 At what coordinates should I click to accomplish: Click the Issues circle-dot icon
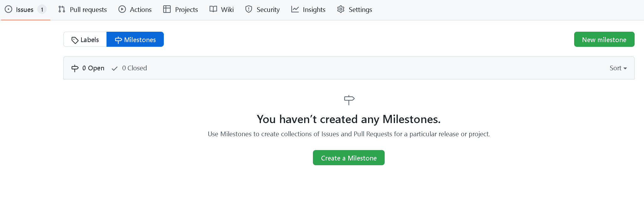pos(9,9)
